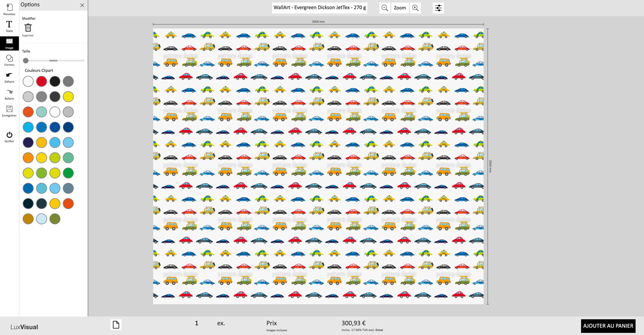644x335 pixels.
Task: Zoom out with minus magnifier
Action: tap(385, 8)
